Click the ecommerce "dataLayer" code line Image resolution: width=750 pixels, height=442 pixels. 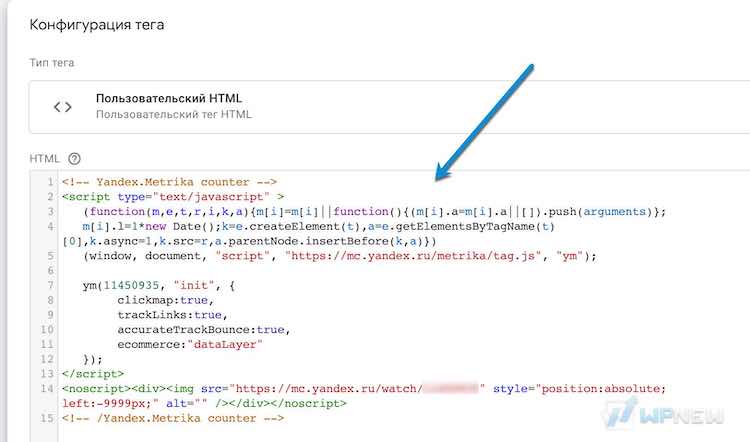click(190, 344)
